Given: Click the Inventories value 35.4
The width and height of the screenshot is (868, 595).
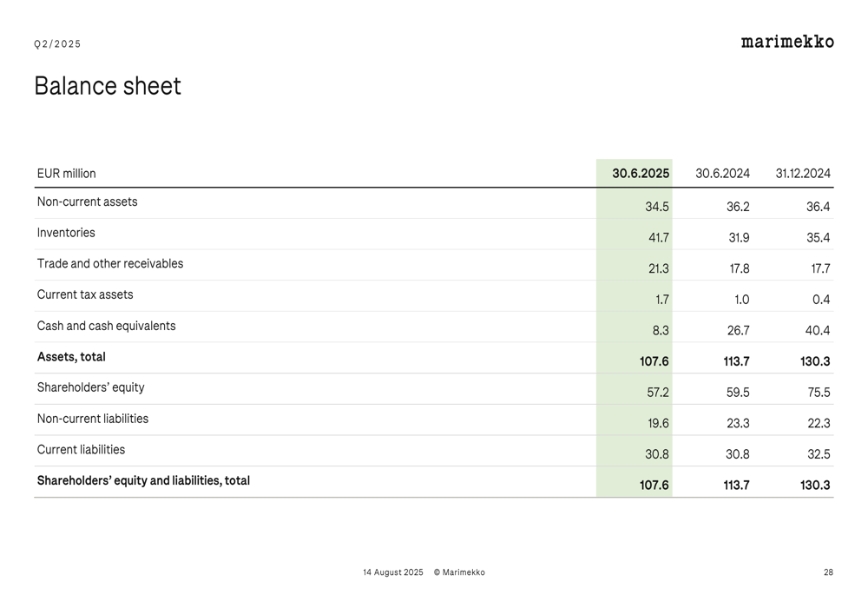Looking at the screenshot, I should pyautogui.click(x=819, y=238).
